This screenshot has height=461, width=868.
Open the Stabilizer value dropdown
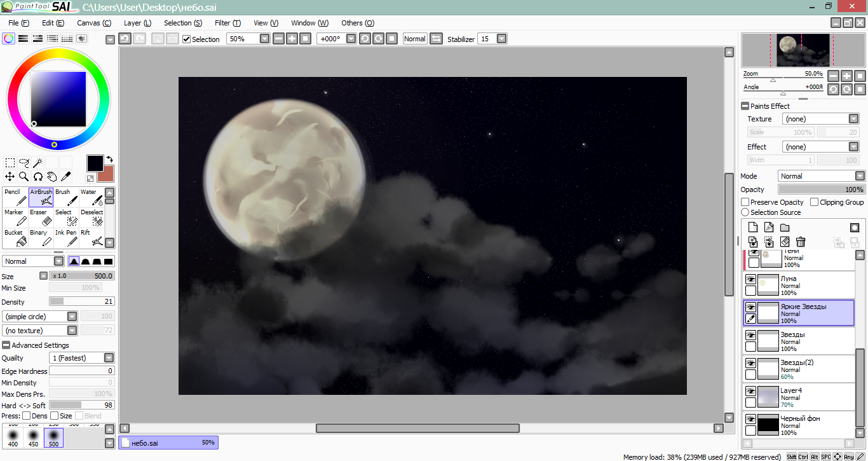501,39
